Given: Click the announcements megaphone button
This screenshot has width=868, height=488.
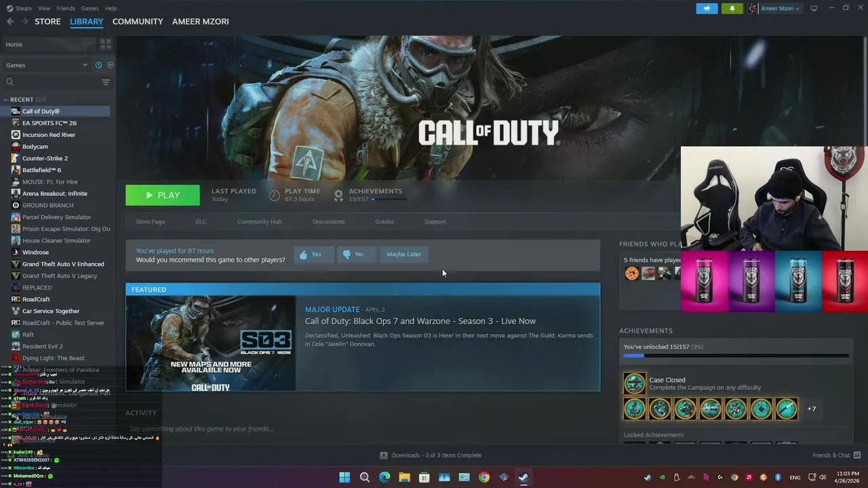Looking at the screenshot, I should (x=707, y=8).
